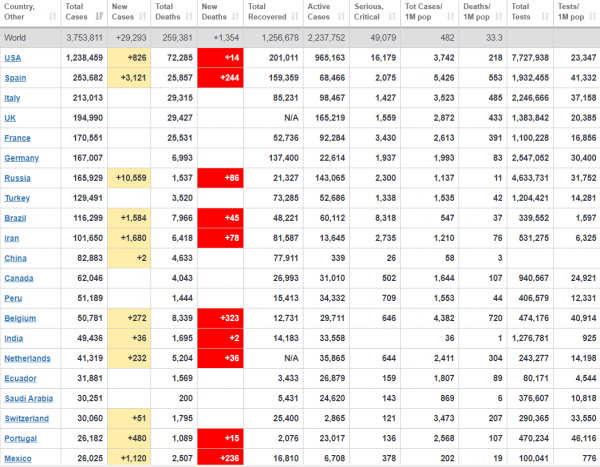Open the USA country link
Viewport: 600px width, 467px height.
coord(13,58)
